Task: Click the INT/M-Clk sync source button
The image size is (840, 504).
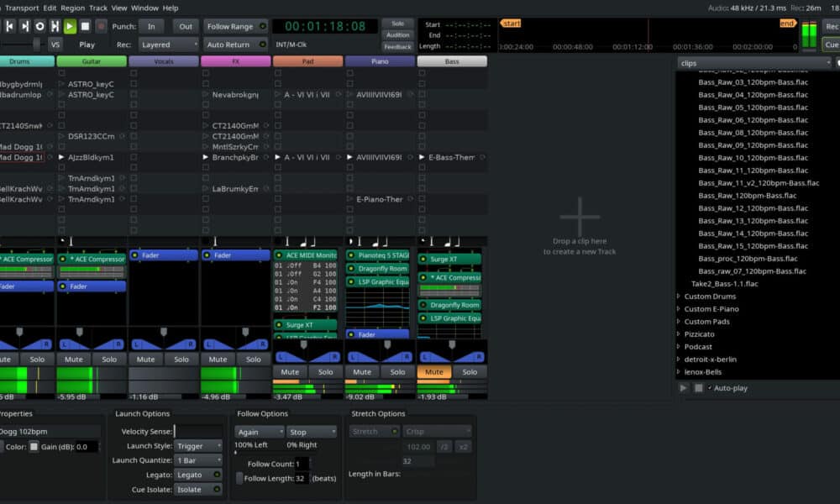Action: point(291,45)
